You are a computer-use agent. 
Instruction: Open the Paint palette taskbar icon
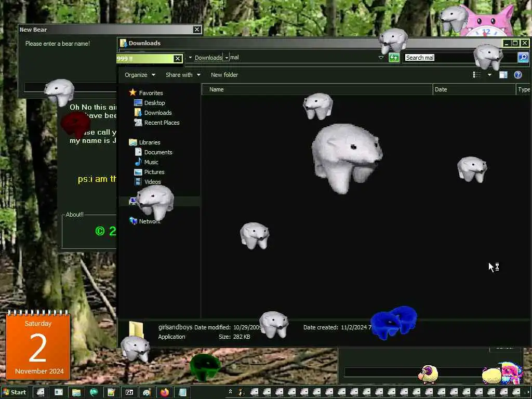pyautogui.click(x=147, y=392)
